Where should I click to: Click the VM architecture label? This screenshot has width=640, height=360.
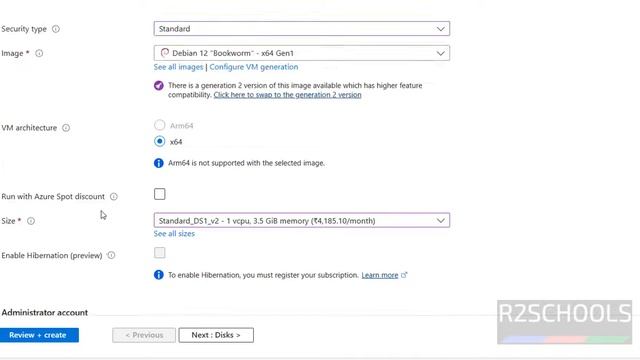tap(29, 128)
